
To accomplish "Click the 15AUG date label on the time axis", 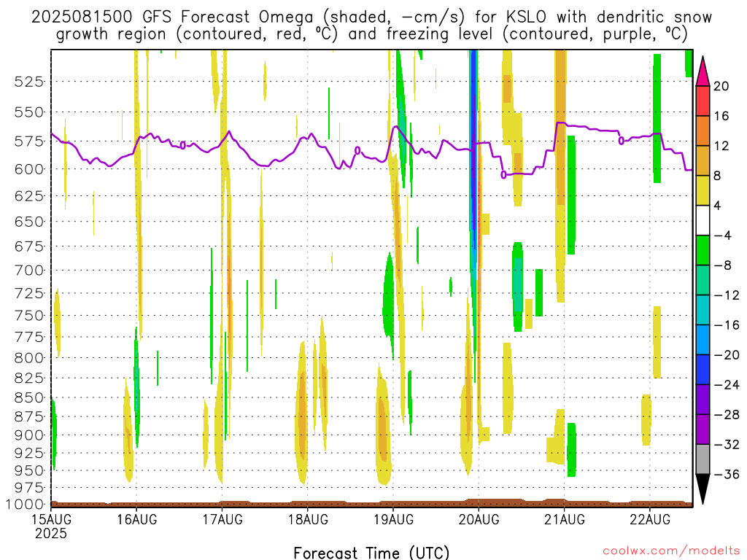I will 52,519.
